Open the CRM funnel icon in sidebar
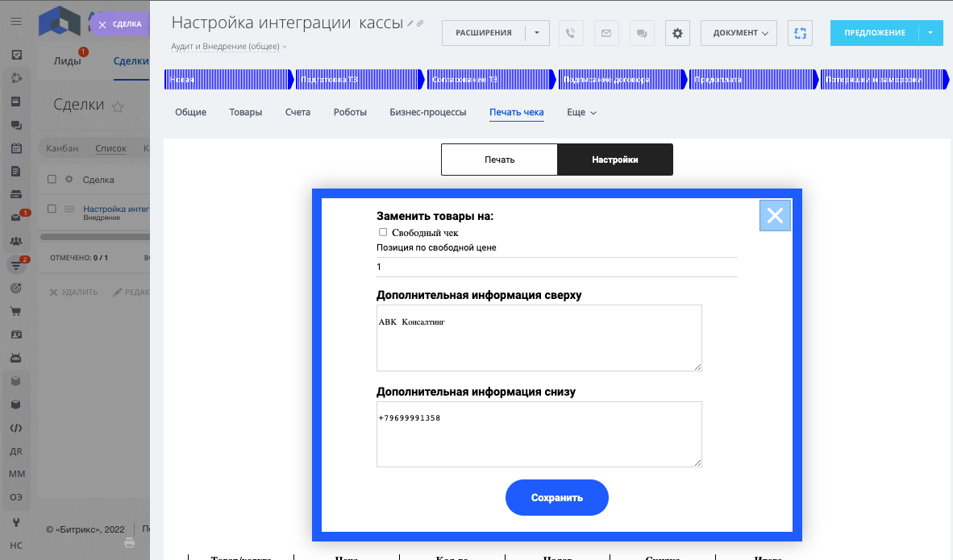The image size is (953, 560). (x=17, y=265)
